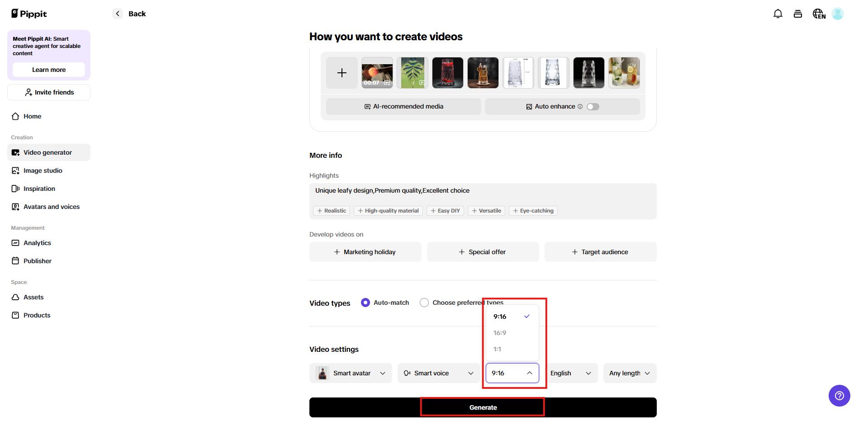Open the Publisher panel
The height and width of the screenshot is (421, 868).
click(37, 261)
